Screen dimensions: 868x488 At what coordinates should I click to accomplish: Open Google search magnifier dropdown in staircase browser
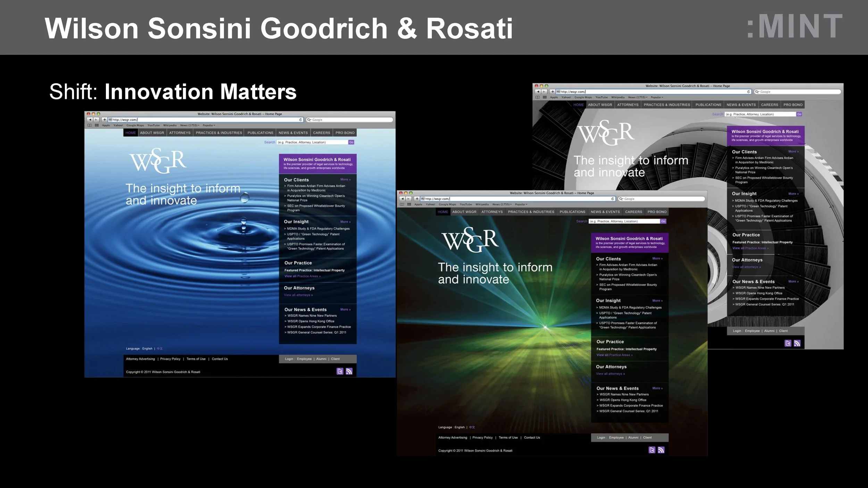pyautogui.click(x=757, y=92)
